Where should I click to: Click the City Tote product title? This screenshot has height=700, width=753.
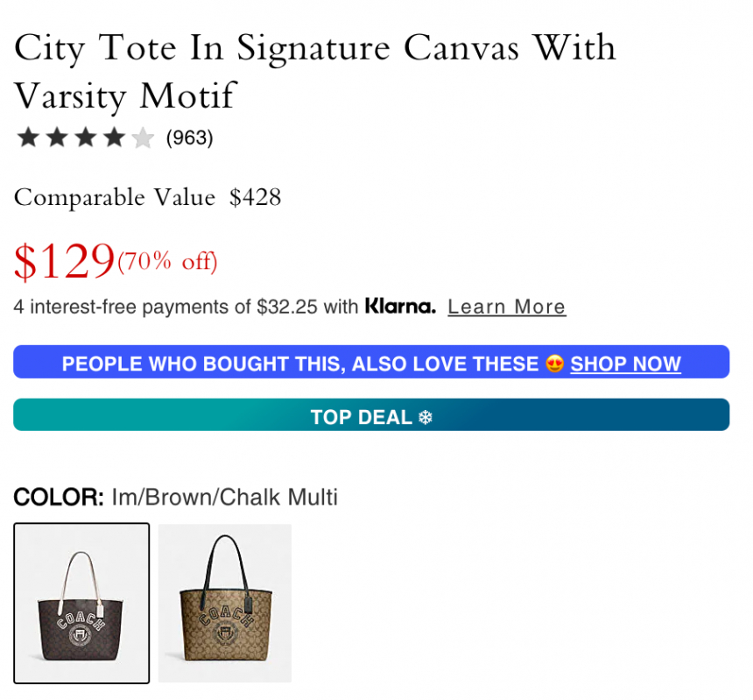tap(315, 70)
